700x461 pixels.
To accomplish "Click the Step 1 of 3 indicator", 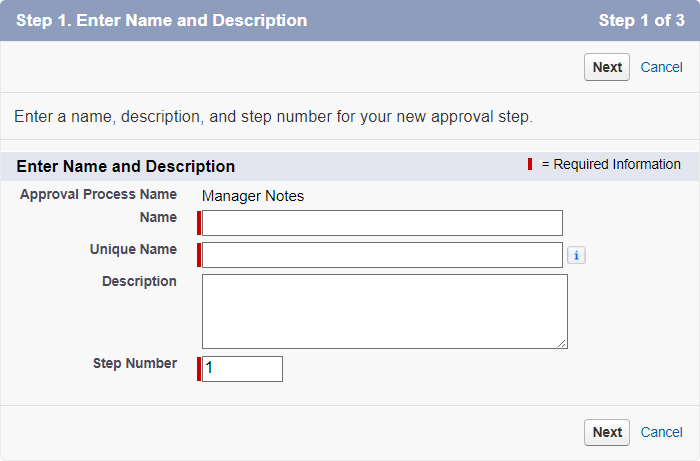I will click(641, 20).
